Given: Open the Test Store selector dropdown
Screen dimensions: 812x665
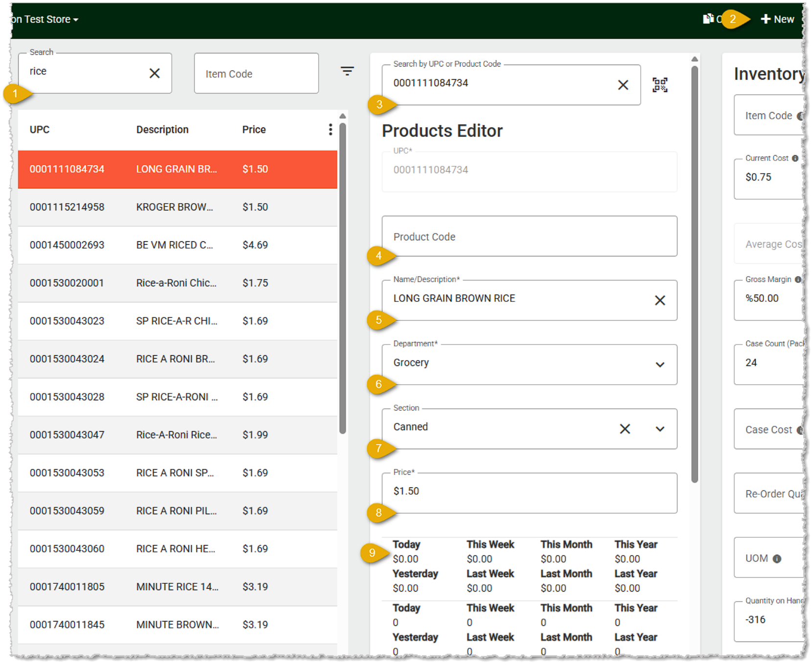Looking at the screenshot, I should [x=45, y=20].
